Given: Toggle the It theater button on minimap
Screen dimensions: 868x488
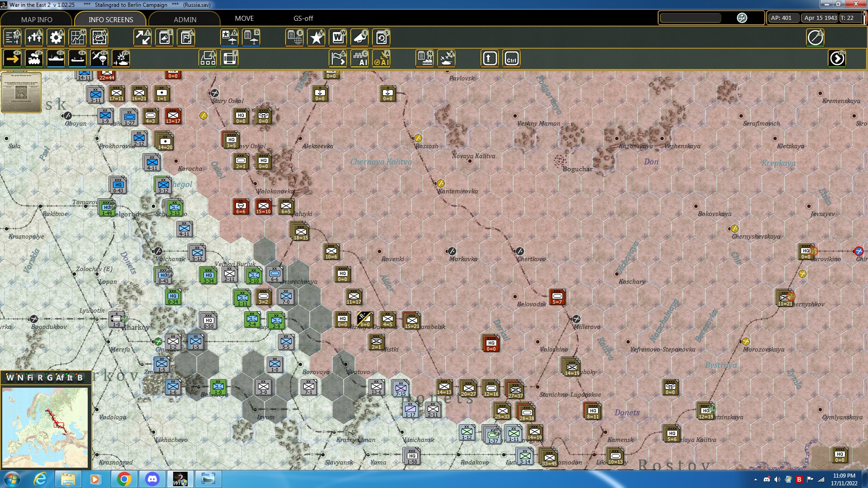Looking at the screenshot, I should coord(70,378).
